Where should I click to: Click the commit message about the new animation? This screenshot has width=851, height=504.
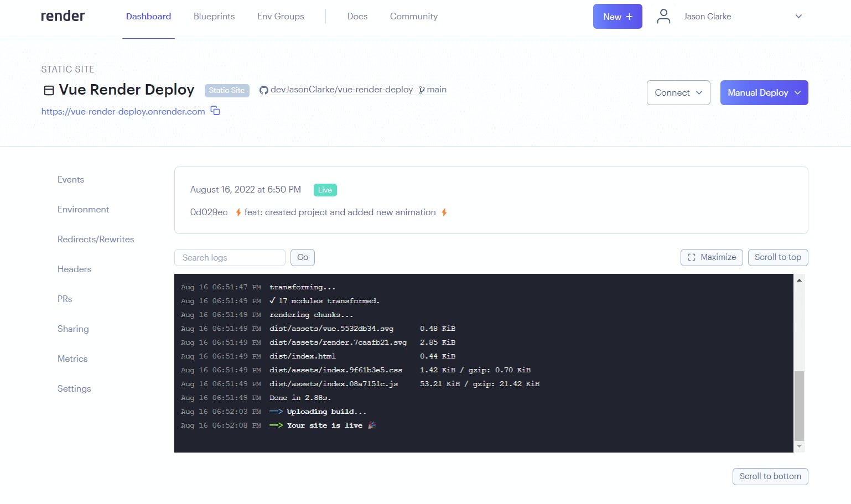pyautogui.click(x=340, y=212)
